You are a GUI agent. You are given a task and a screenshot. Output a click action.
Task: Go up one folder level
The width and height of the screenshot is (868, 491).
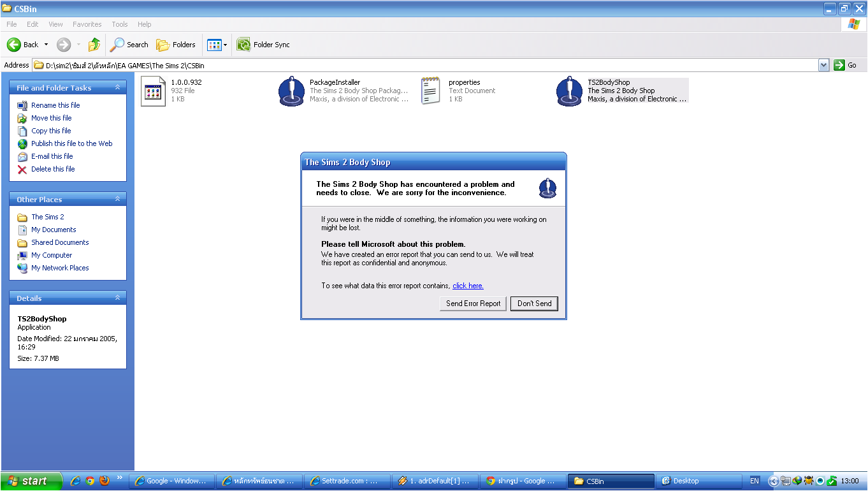(x=94, y=45)
